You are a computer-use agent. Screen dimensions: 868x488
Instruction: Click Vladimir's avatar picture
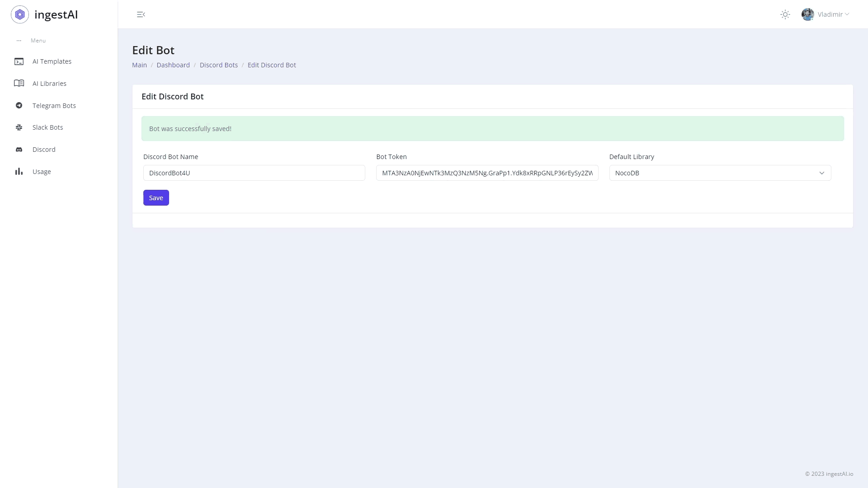coord(807,14)
